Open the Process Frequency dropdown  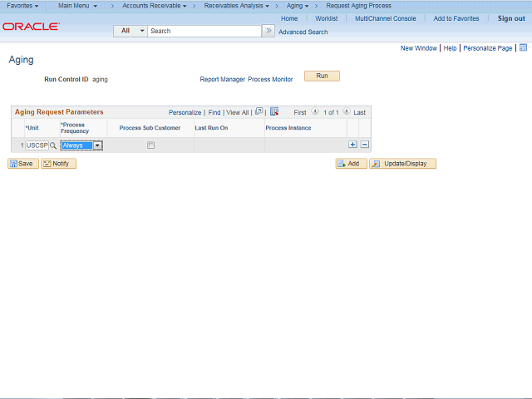81,145
